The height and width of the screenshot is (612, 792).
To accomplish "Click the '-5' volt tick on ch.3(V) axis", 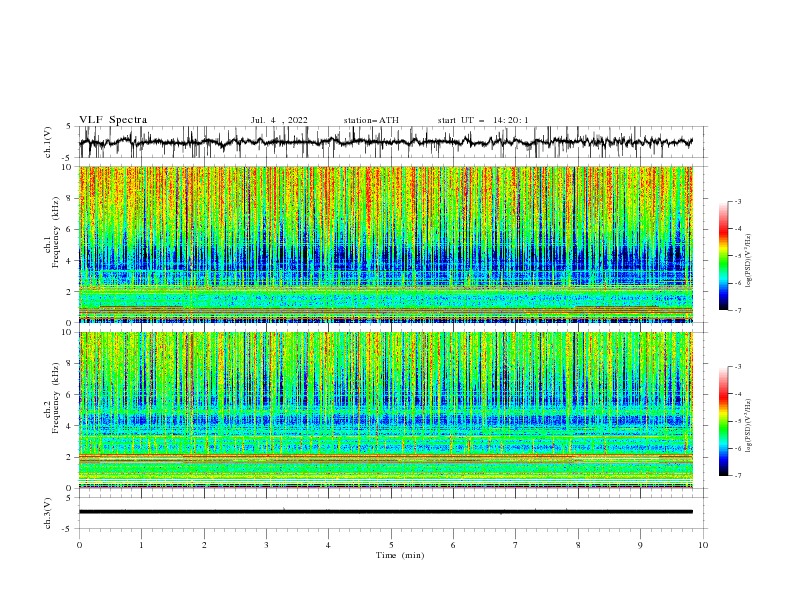I will 67,529.
